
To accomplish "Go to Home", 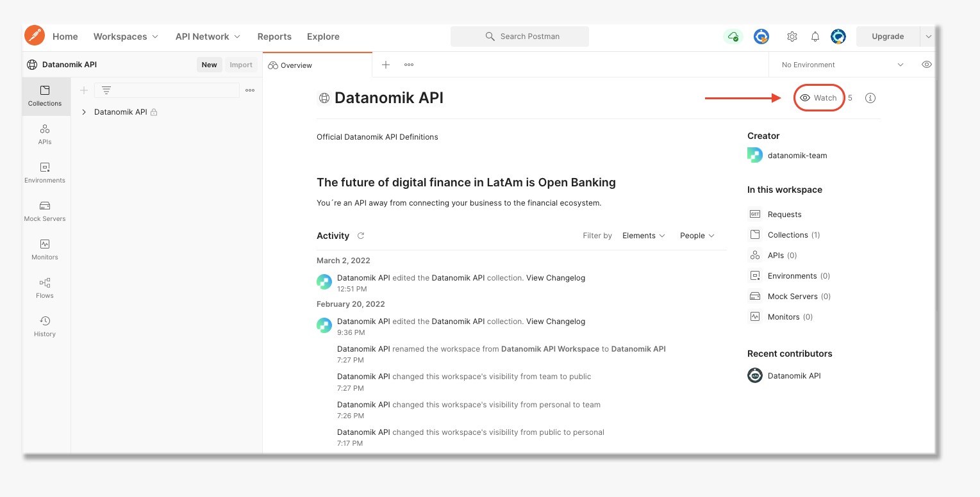I will (65, 37).
